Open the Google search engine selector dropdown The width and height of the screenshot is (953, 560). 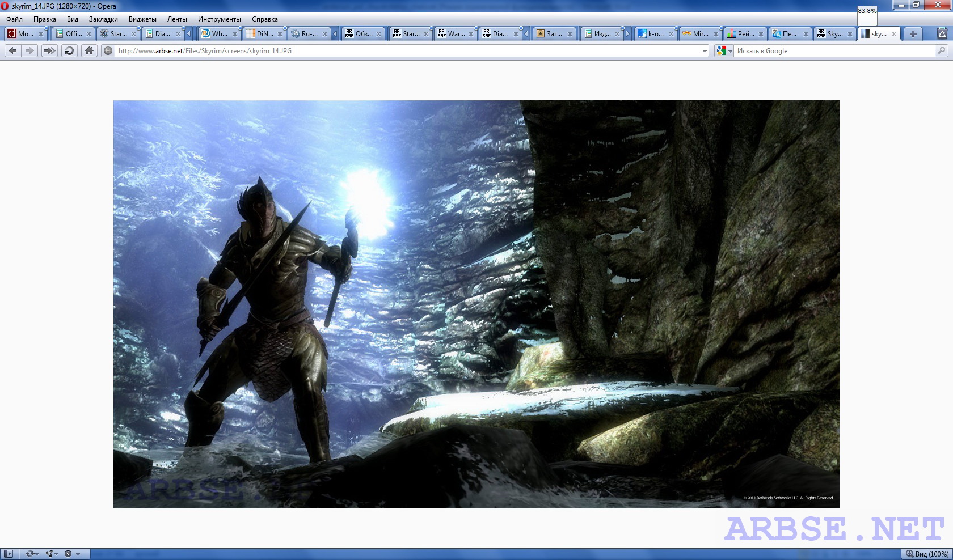[x=724, y=50]
